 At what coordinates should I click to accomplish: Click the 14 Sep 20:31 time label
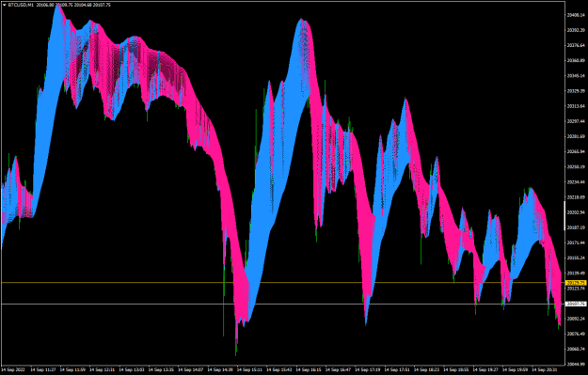(545, 369)
